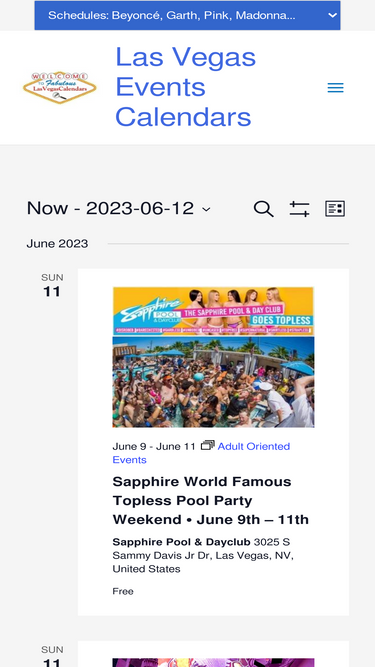The image size is (375, 667).
Task: Click the SUN 11 date marker
Action: click(52, 285)
